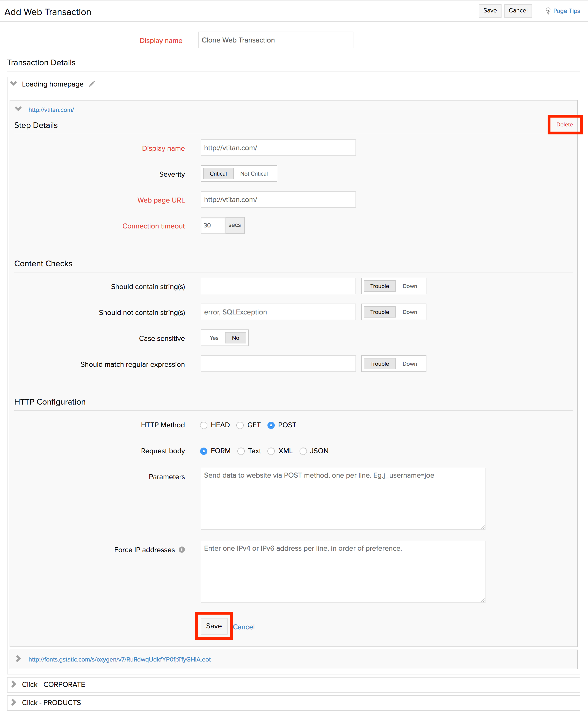Viewport: 588px width, 719px height.
Task: Expand the Click - CORPORATE section
Action: click(14, 684)
